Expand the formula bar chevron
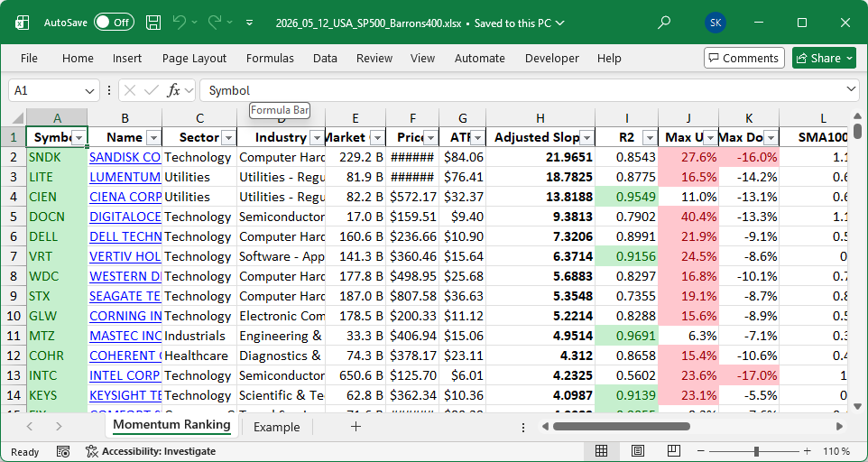Screen dimensions: 868x462 point(852,89)
